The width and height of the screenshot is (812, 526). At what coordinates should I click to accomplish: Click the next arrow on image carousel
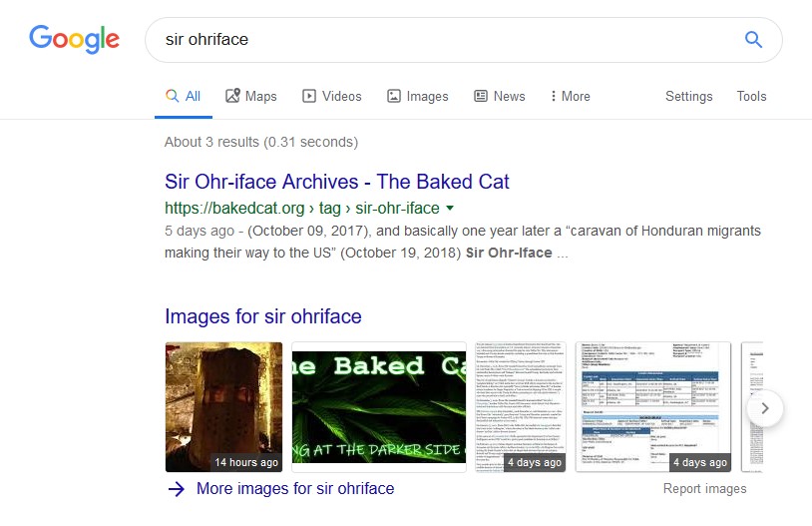pyautogui.click(x=765, y=408)
